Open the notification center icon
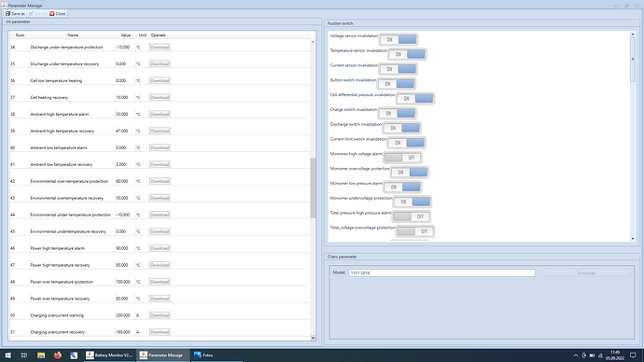The height and width of the screenshot is (362, 644). [634, 355]
